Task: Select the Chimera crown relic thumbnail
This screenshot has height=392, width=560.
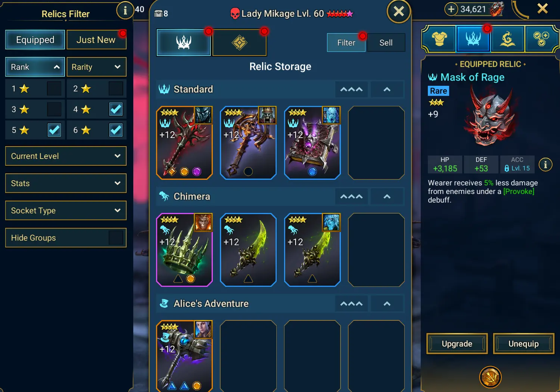Action: point(184,250)
